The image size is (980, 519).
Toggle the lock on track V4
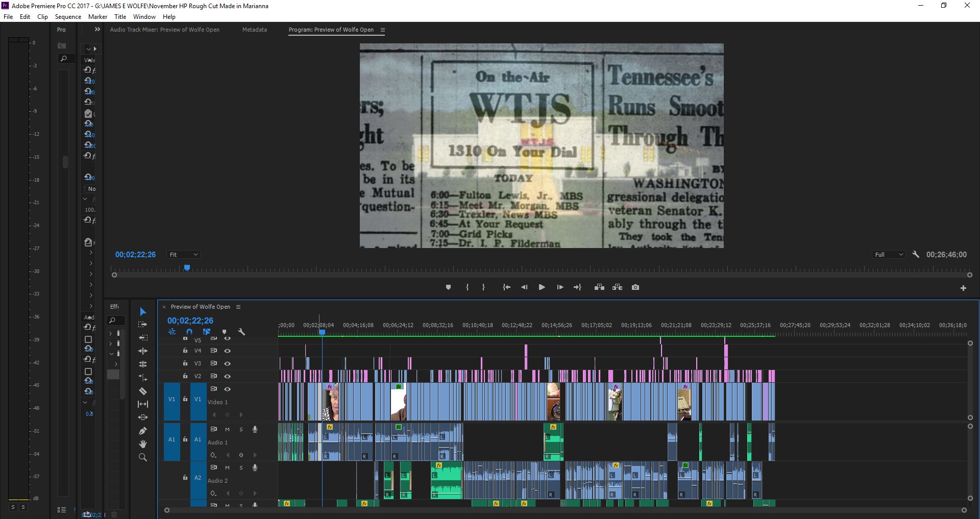click(x=185, y=350)
